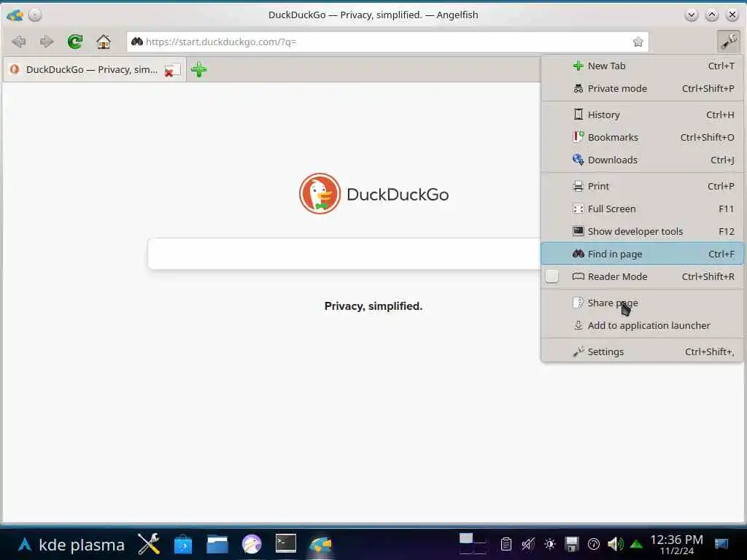Open the Angelfish window menu icon
Viewport: 747px width, 560px height.
pos(15,15)
